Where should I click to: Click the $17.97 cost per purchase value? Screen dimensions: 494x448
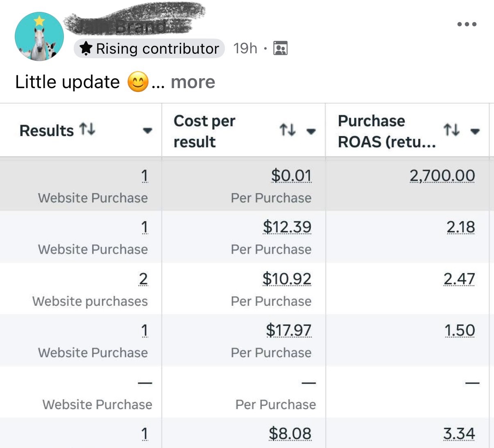(289, 330)
